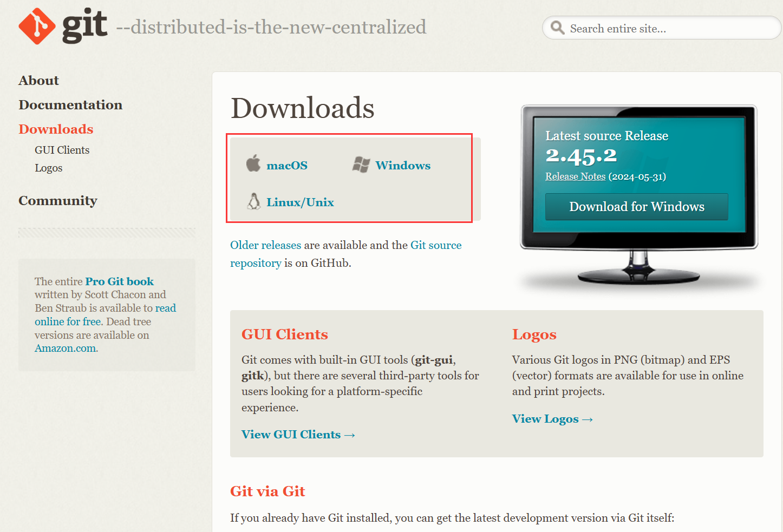Open the Documentation section
Image resolution: width=783 pixels, height=532 pixels.
[x=70, y=105]
